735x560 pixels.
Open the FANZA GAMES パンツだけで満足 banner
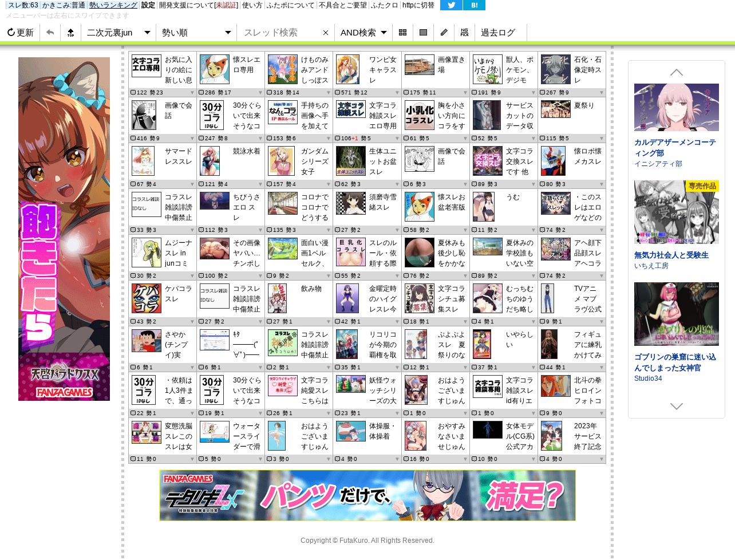pyautogui.click(x=367, y=495)
